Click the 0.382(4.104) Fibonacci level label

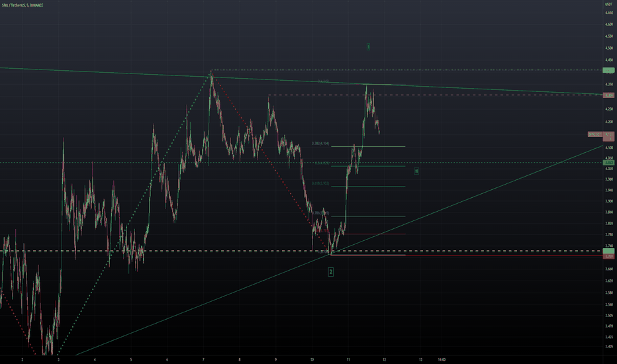click(x=320, y=144)
